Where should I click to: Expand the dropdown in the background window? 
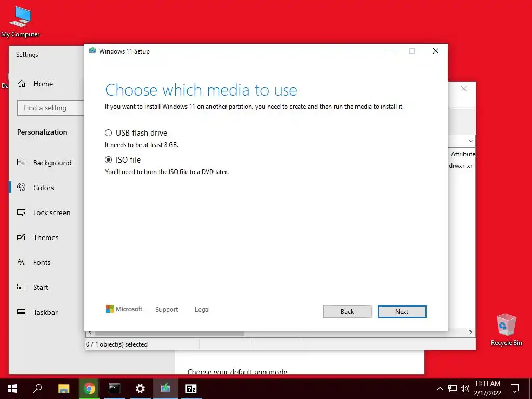coord(471,141)
